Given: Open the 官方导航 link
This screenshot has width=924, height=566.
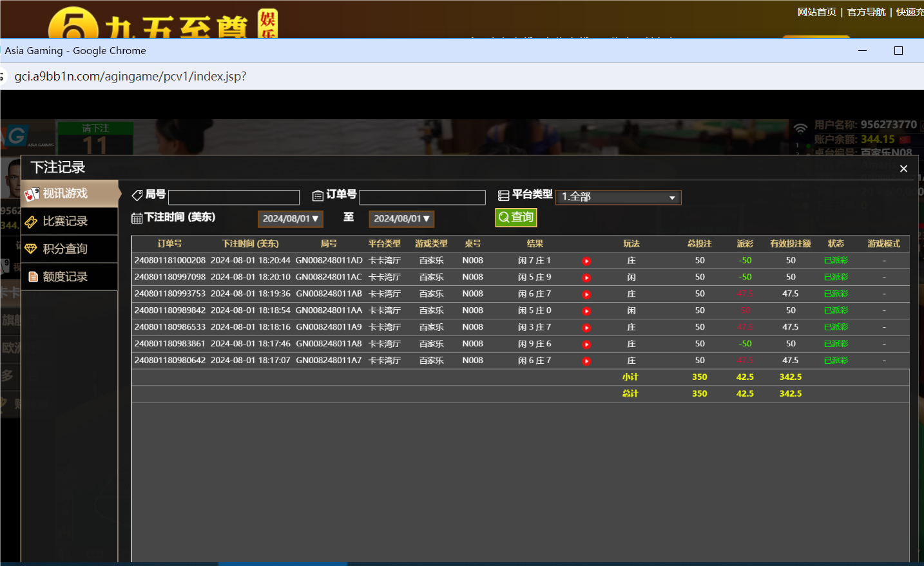Looking at the screenshot, I should tap(866, 11).
